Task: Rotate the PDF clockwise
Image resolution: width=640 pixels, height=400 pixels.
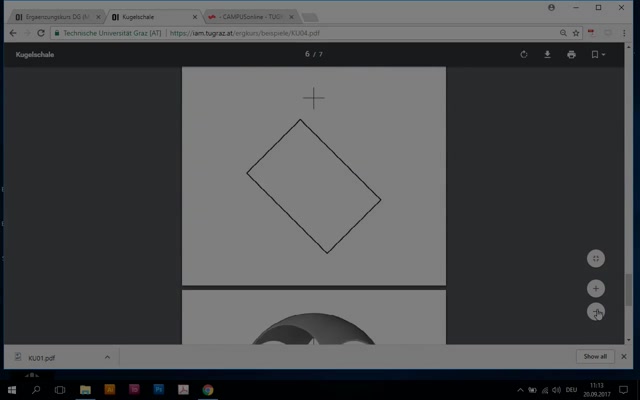Action: pyautogui.click(x=524, y=55)
